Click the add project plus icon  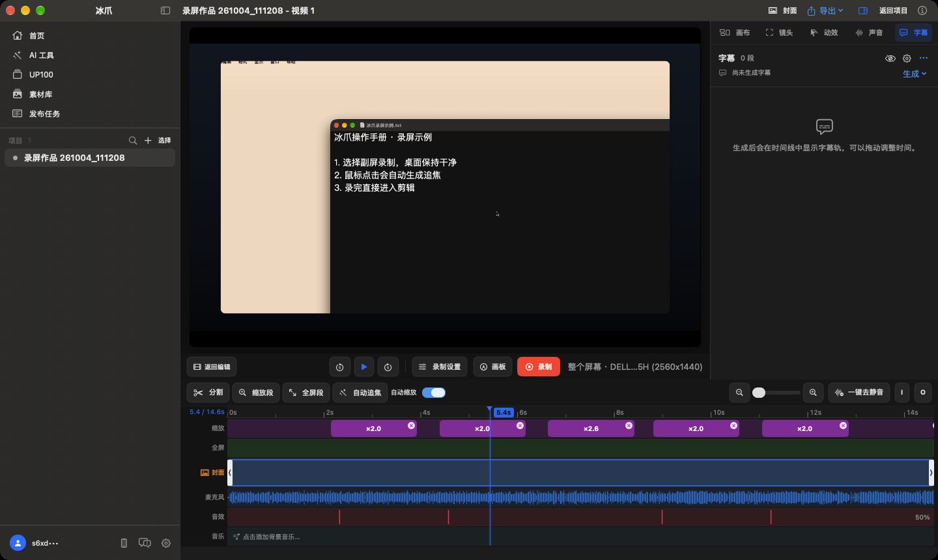[148, 140]
